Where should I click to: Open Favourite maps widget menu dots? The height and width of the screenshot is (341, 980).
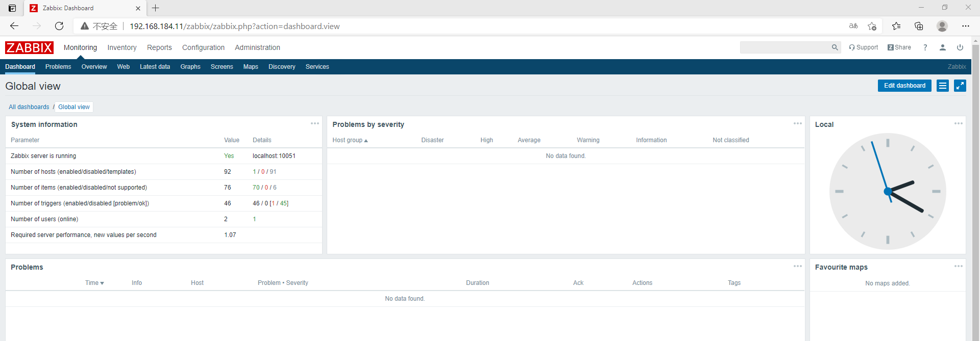[x=959, y=266]
